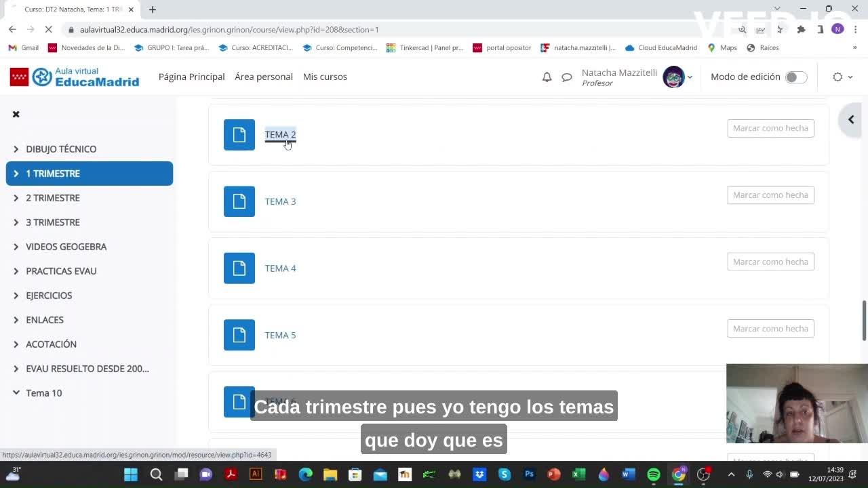Open the taskbar weather widget
868x488 pixels.
(13, 474)
